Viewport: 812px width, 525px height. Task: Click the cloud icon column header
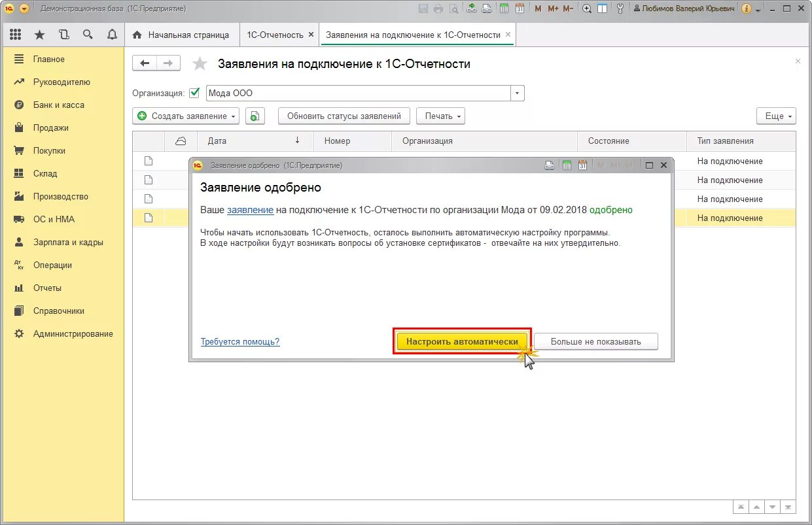point(181,141)
